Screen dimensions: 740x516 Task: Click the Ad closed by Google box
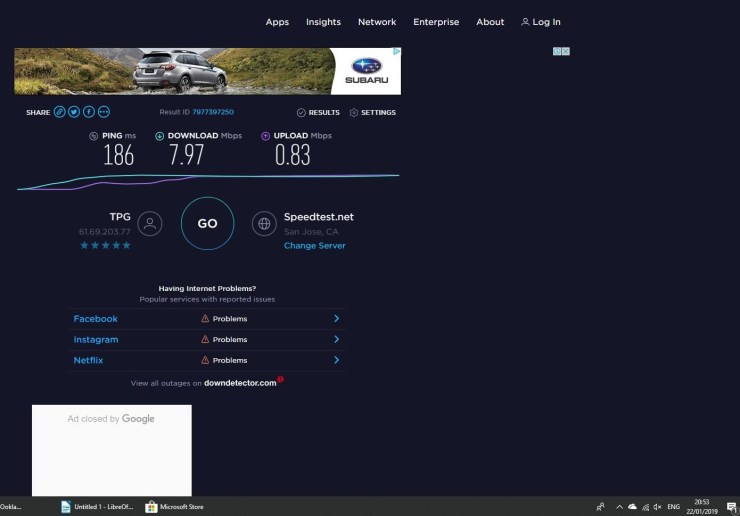click(x=112, y=450)
